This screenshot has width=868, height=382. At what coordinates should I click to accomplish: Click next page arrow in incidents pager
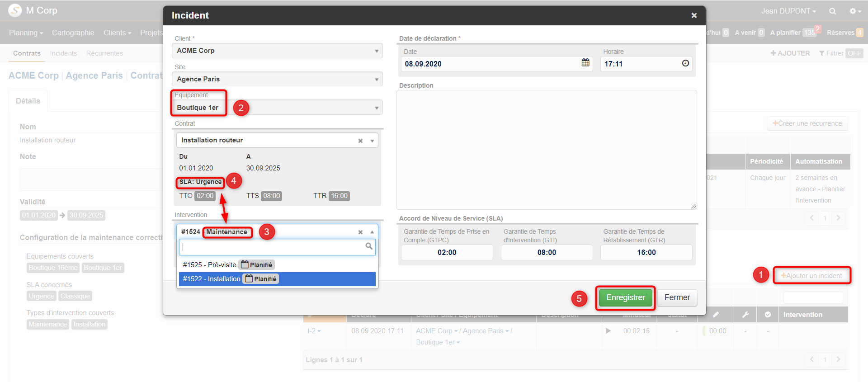click(838, 359)
